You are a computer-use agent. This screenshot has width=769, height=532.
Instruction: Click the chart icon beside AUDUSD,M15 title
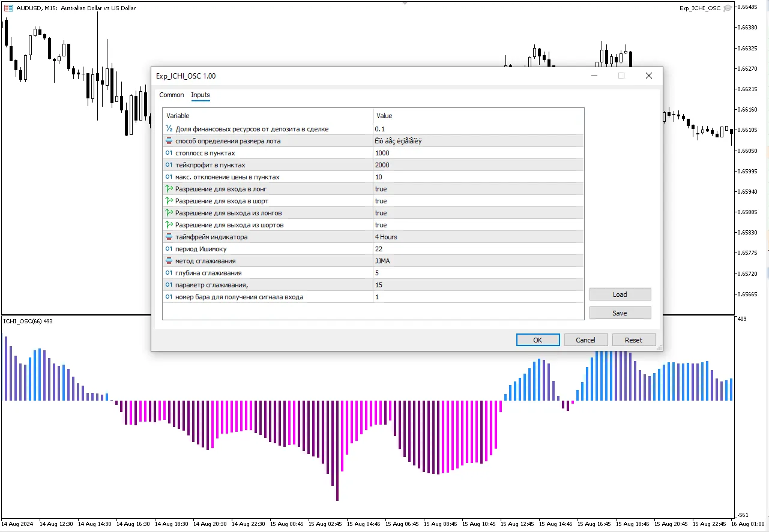(8, 8)
